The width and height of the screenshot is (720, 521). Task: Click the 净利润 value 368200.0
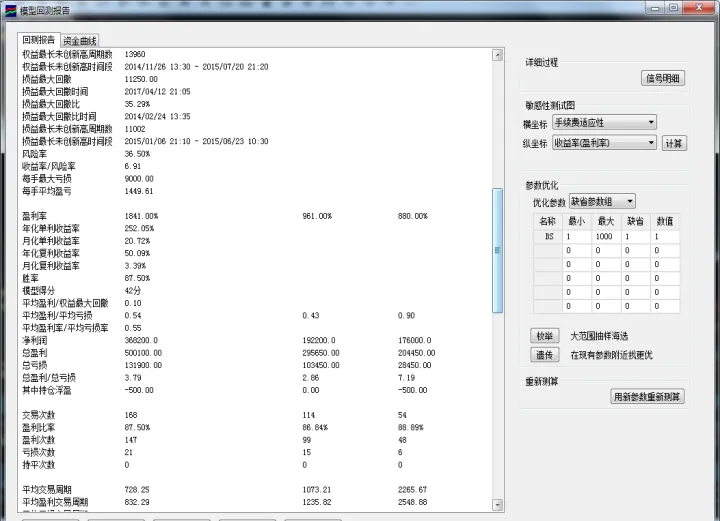(x=141, y=340)
